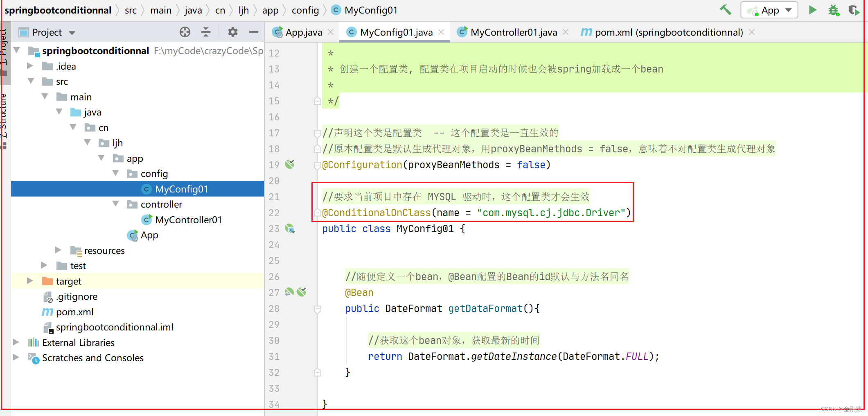Click the config breadcrumb in navigation bar

pos(305,10)
